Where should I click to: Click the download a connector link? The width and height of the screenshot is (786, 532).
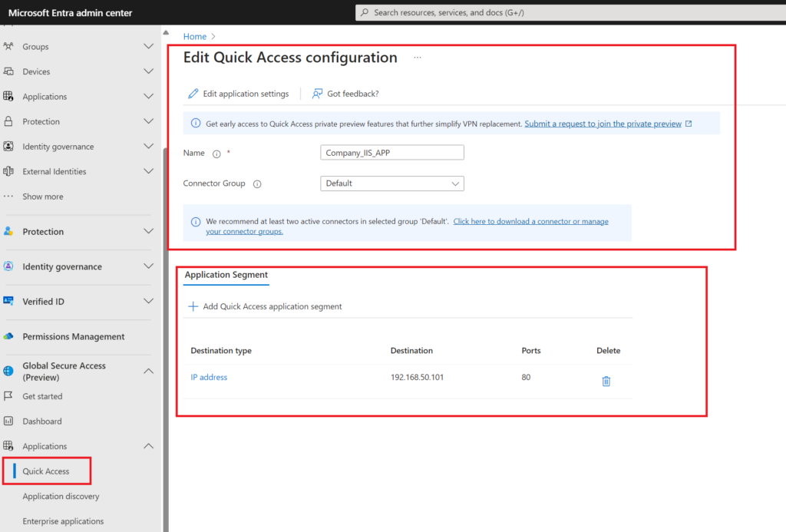531,221
